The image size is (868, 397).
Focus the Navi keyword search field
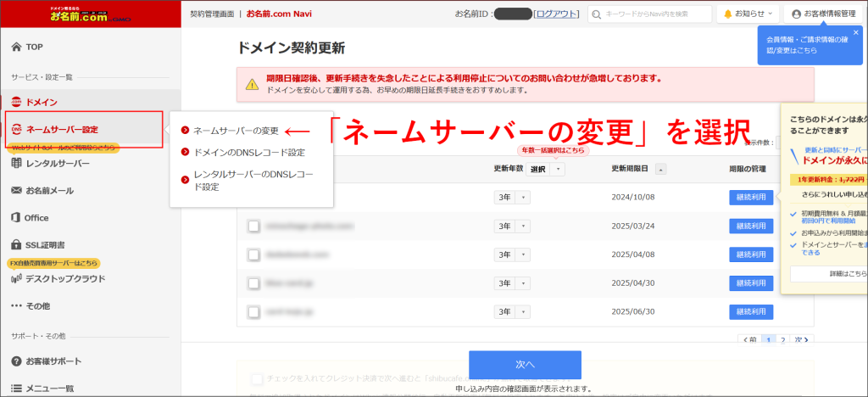click(x=650, y=14)
